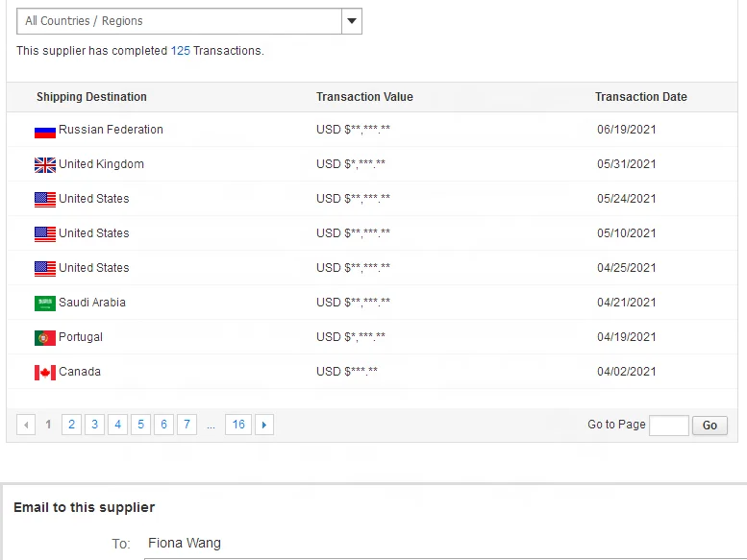Select the Portugal row text
The image size is (747, 560).
coord(81,337)
